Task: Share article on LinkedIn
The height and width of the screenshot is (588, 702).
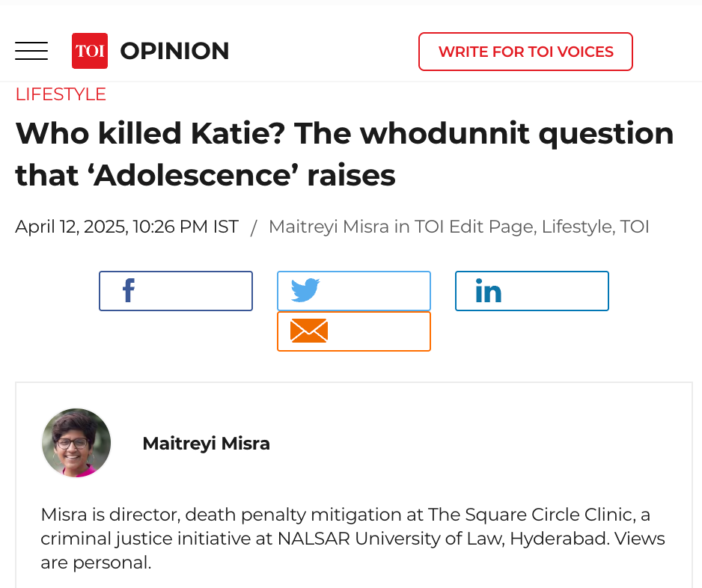Action: click(531, 291)
